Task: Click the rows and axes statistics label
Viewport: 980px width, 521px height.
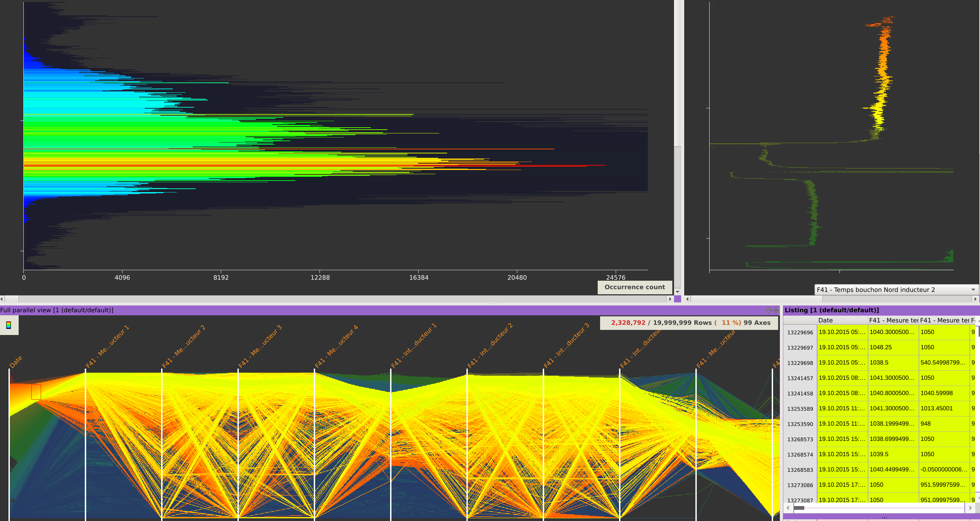Action: click(x=690, y=323)
